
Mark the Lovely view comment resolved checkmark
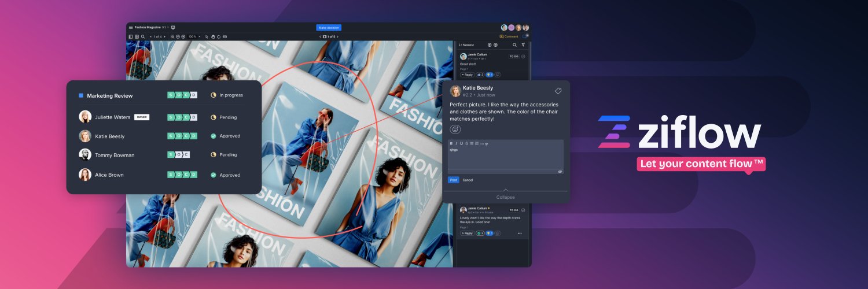pos(523,210)
